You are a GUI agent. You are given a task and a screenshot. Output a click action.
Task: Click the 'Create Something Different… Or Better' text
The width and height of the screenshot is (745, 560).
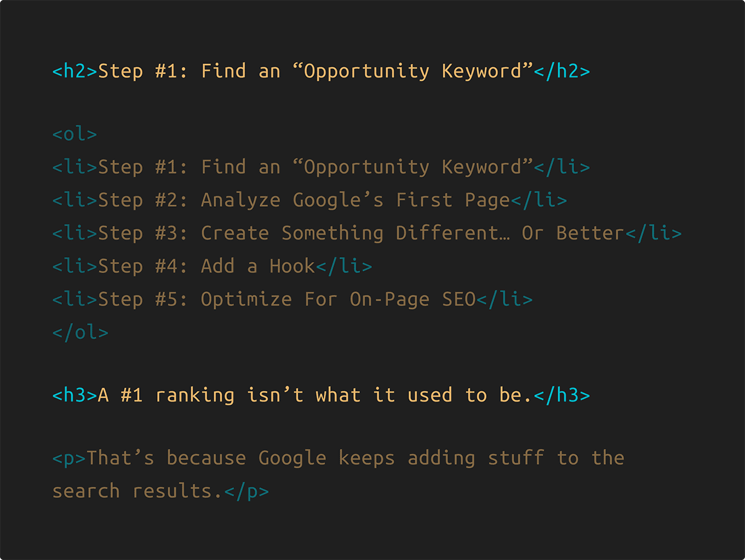pyautogui.click(x=412, y=233)
